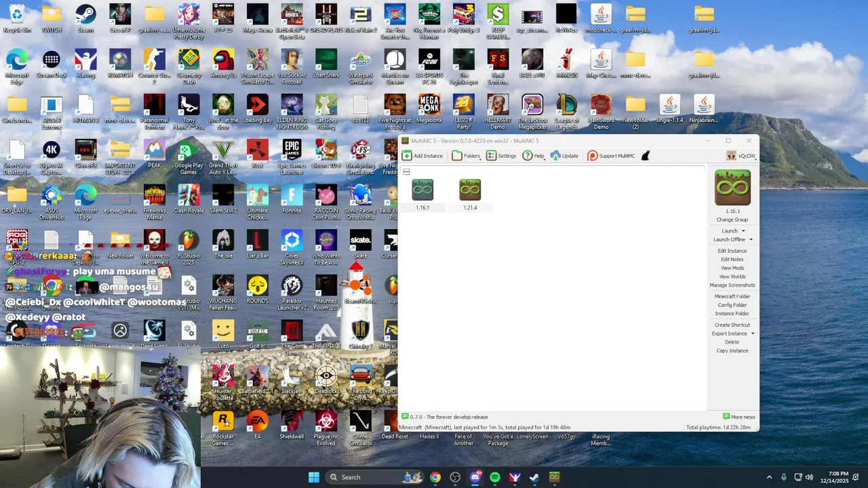Open Plague Inc Evolved desktop icon

(326, 428)
